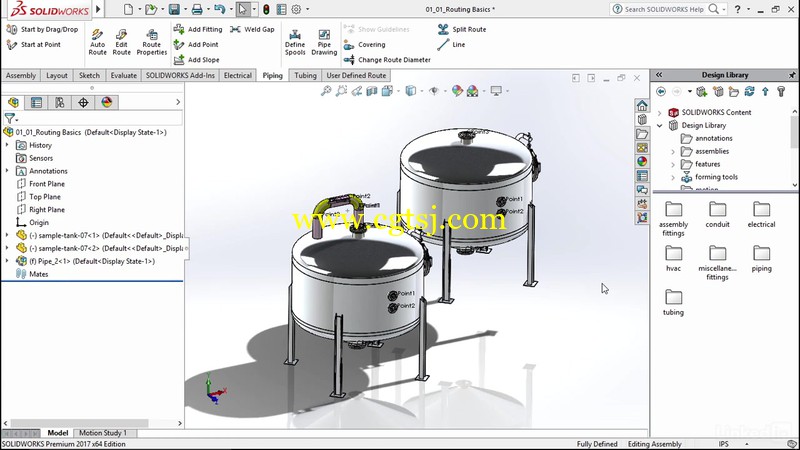The image size is (800, 450).
Task: Click Start at Point tool
Action: [x=34, y=44]
